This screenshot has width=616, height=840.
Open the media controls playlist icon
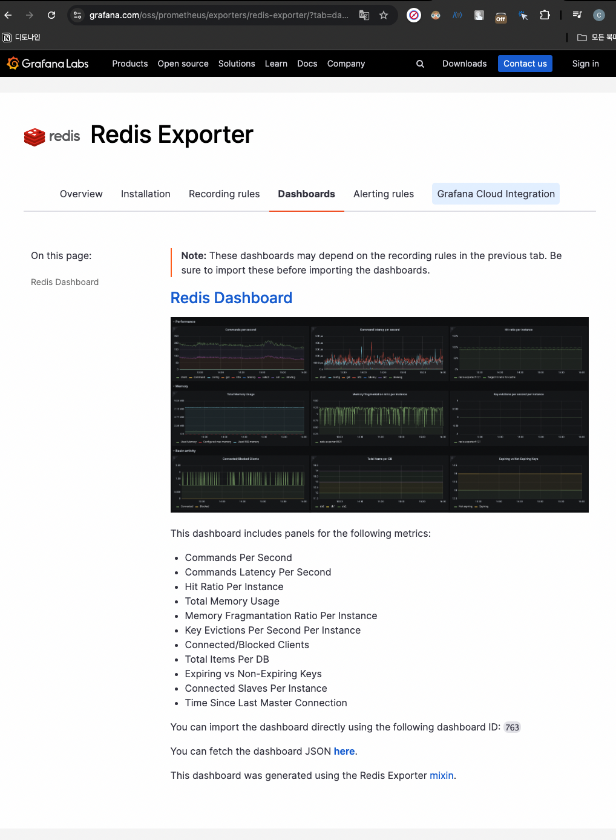coord(577,15)
